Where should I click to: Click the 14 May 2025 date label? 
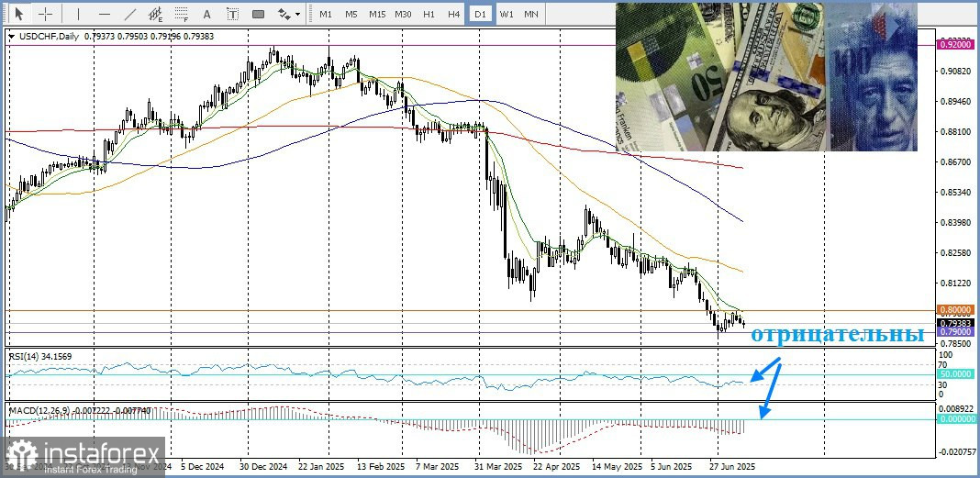(x=617, y=467)
